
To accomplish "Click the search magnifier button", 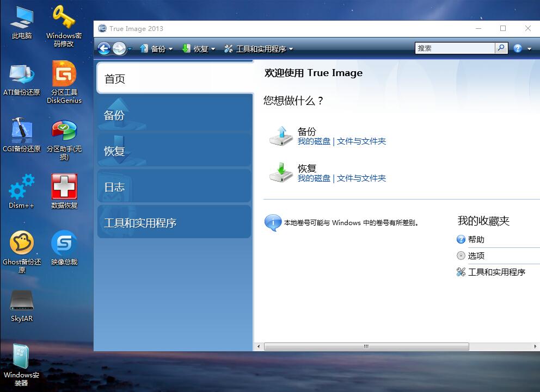I will coord(501,48).
